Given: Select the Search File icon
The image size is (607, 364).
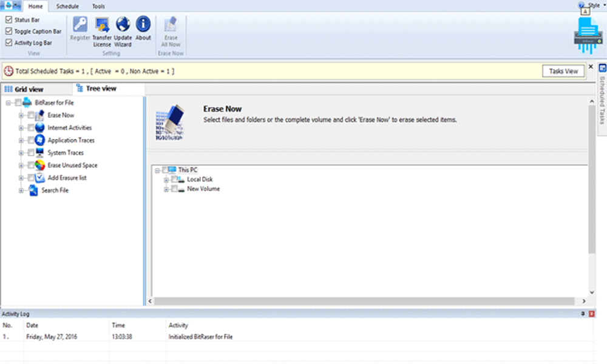Looking at the screenshot, I should [x=33, y=190].
